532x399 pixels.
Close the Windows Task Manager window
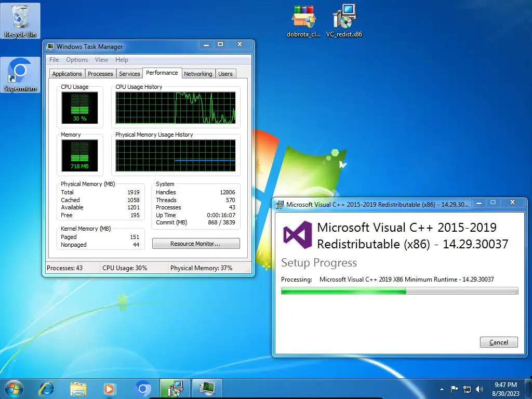point(240,45)
